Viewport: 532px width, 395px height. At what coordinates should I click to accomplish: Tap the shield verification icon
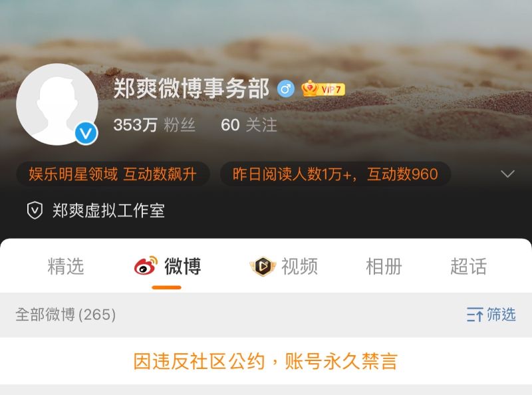point(35,210)
